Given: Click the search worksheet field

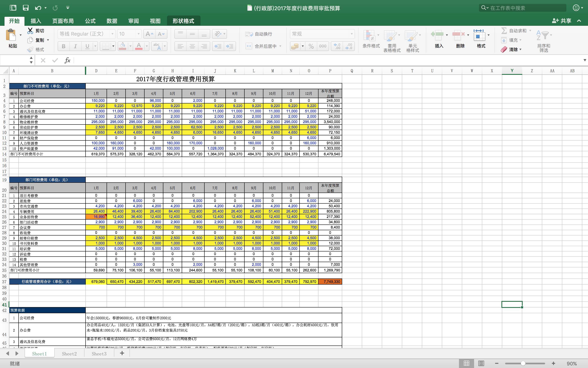Looking at the screenshot, I should (x=522, y=8).
